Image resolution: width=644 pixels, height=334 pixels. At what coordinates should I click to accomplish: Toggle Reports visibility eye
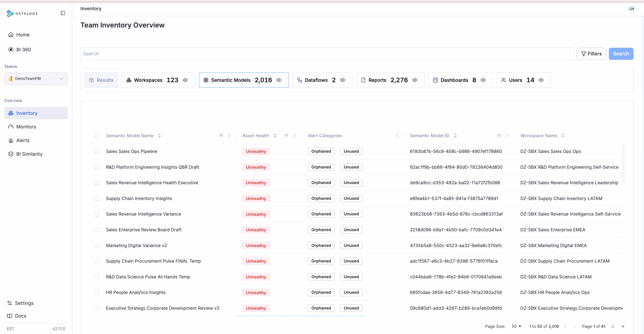click(x=415, y=80)
